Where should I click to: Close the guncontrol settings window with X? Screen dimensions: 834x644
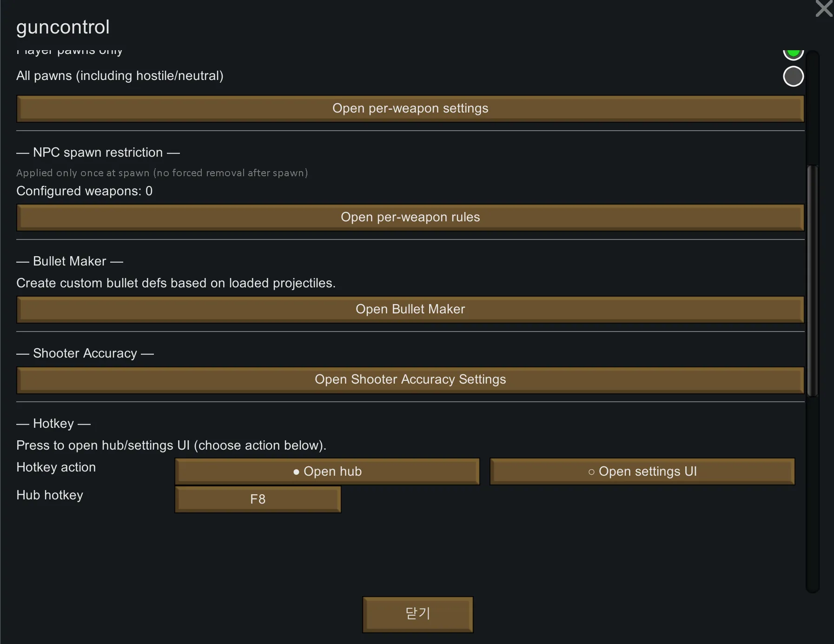click(824, 8)
